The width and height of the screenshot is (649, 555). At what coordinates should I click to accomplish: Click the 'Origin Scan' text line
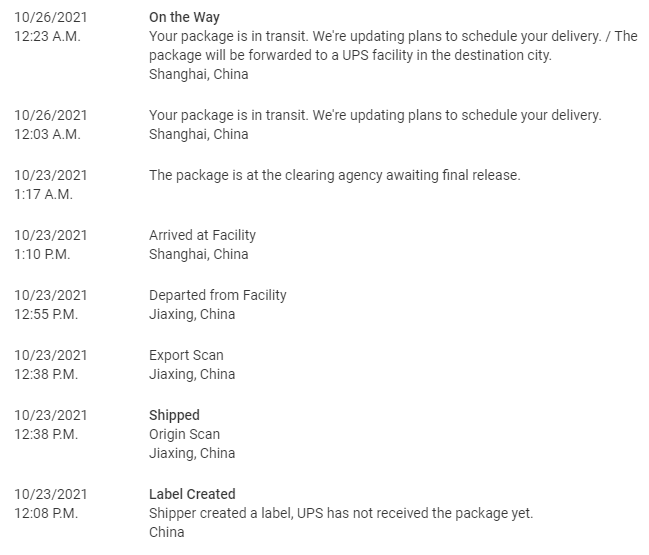pyautogui.click(x=185, y=434)
